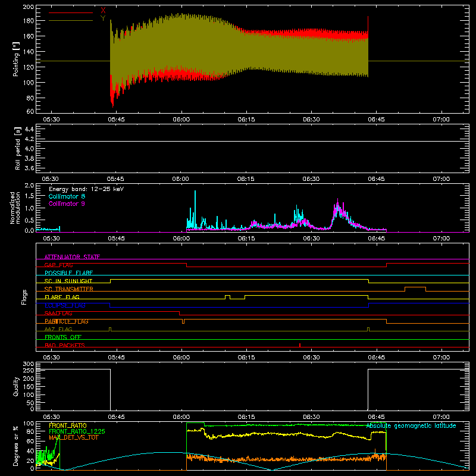Screen dimensions: 476x476
Task: Click the SC_TRANSMITTER pulse near 06:55
Action: pyautogui.click(x=415, y=289)
